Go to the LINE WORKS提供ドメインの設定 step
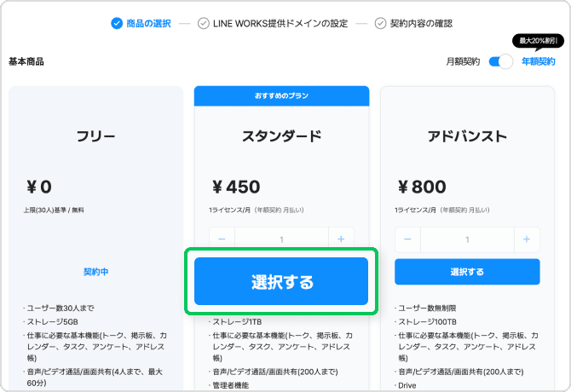Screen dimensions: 571x392 [x=280, y=23]
